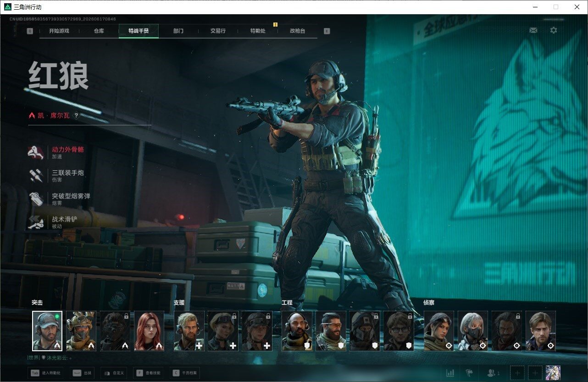The height and width of the screenshot is (382, 588).
Task: Select the 红狼 operator portrait with cap
Action: [47, 331]
